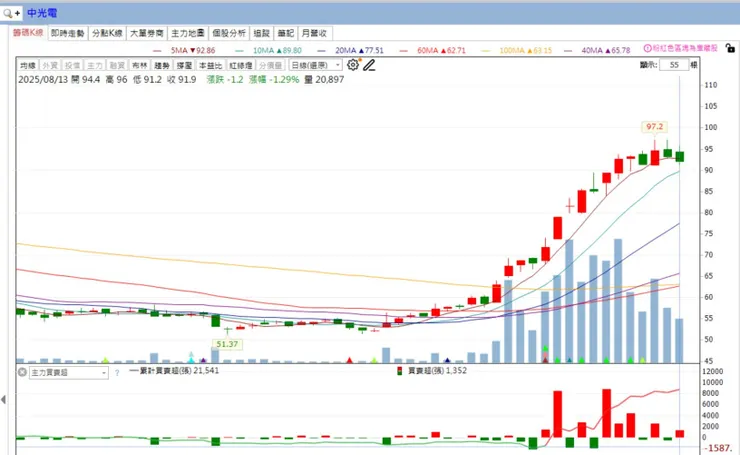Toggle the 均線 moving average overlay
This screenshot has width=740, height=455.
(x=28, y=66)
